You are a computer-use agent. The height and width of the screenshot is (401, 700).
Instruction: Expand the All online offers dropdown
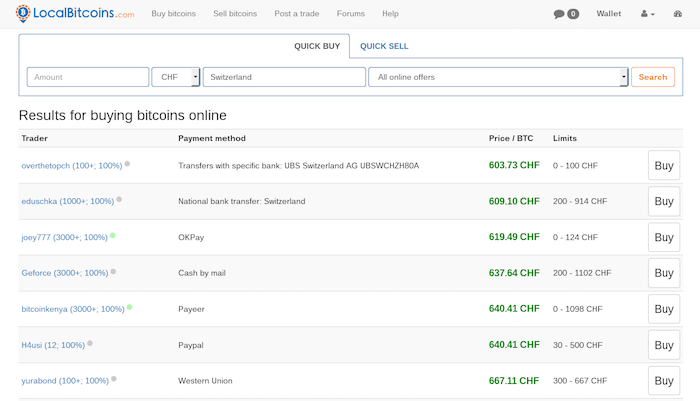pyautogui.click(x=498, y=77)
